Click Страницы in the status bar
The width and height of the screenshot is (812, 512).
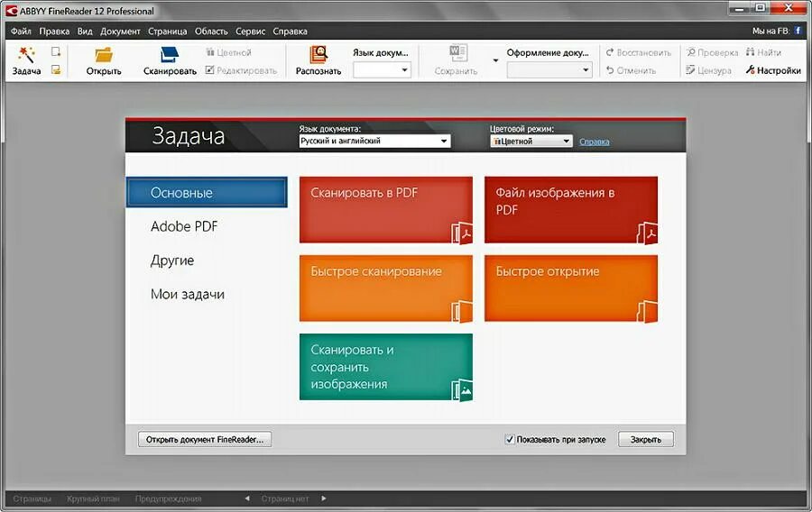[32, 498]
